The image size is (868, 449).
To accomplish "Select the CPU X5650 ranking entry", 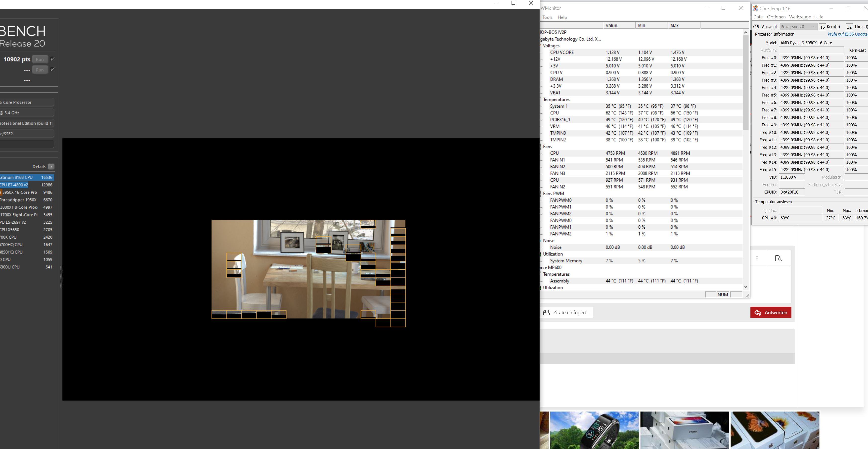I will pos(27,230).
